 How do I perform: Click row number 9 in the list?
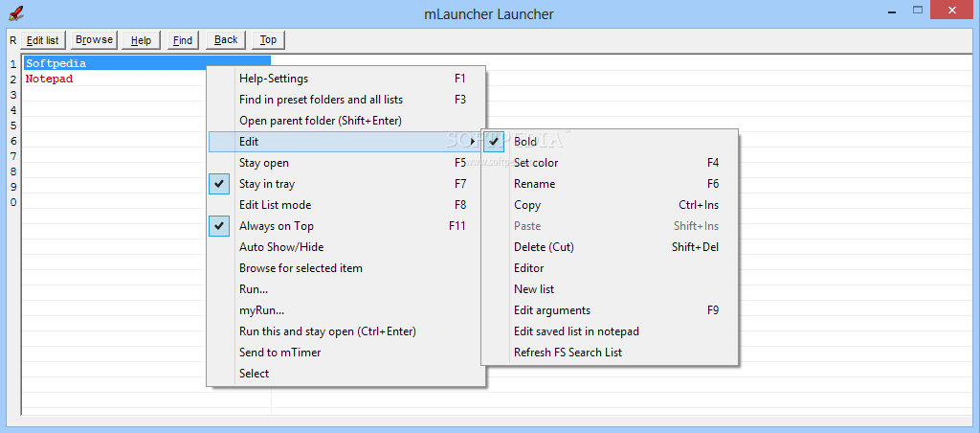13,187
